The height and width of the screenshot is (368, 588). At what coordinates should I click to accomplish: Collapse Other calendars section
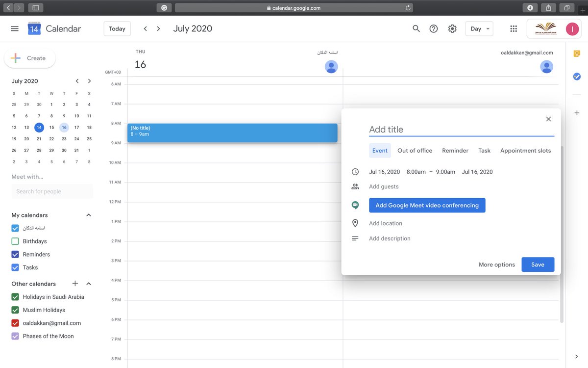click(89, 284)
